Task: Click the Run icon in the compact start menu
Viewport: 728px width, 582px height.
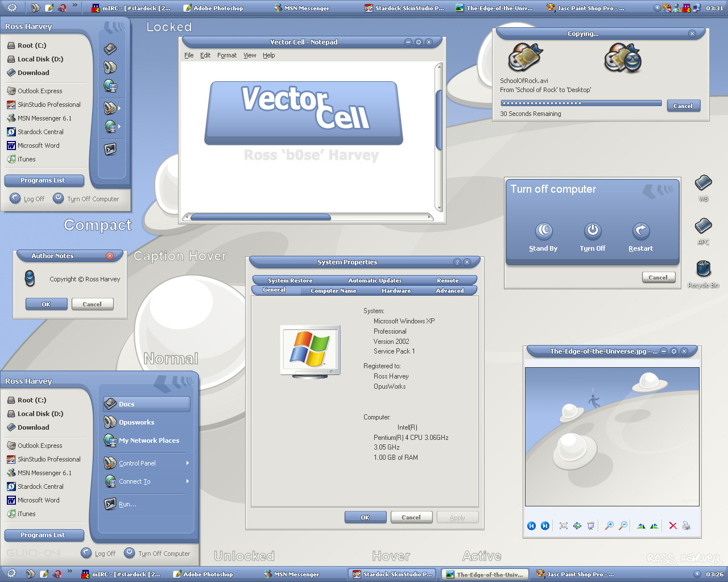Action: (110, 149)
